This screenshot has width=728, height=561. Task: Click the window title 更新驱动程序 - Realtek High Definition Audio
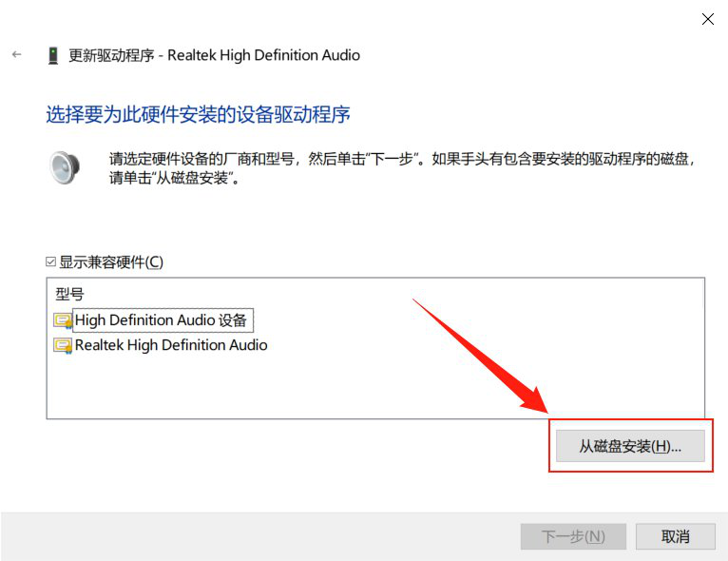(214, 55)
